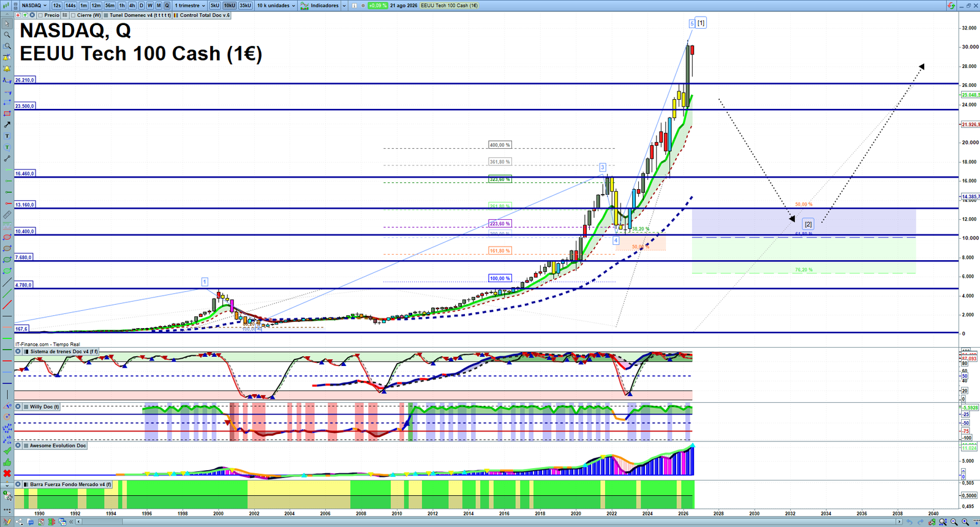Select the magnifier zoom tool

[7, 35]
